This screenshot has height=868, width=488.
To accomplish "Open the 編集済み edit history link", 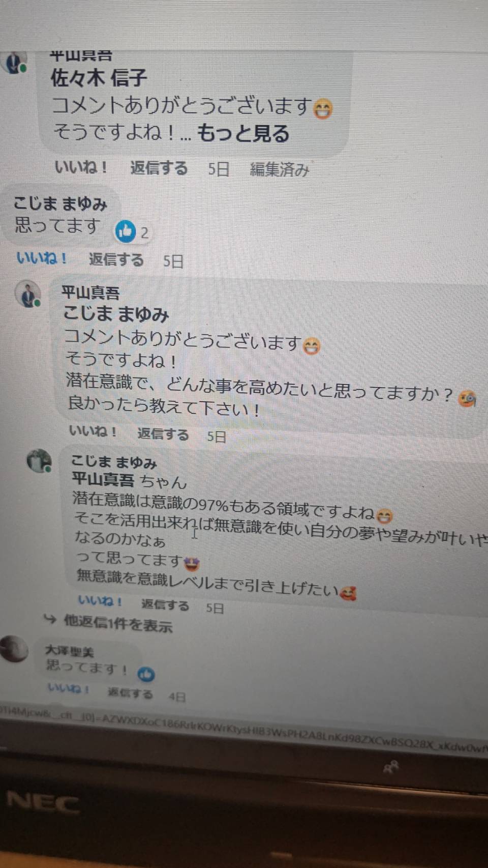I will click(280, 169).
